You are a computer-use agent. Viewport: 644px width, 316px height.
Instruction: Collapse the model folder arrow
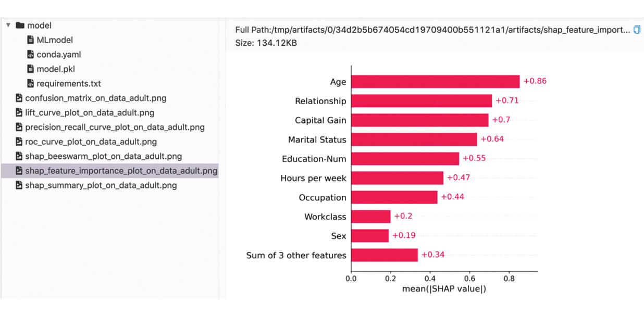(8, 25)
